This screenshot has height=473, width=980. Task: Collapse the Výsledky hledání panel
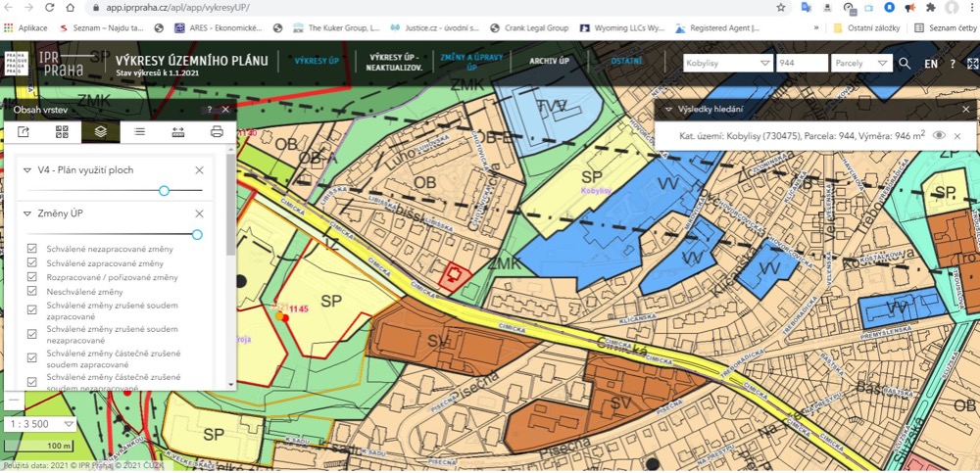668,109
